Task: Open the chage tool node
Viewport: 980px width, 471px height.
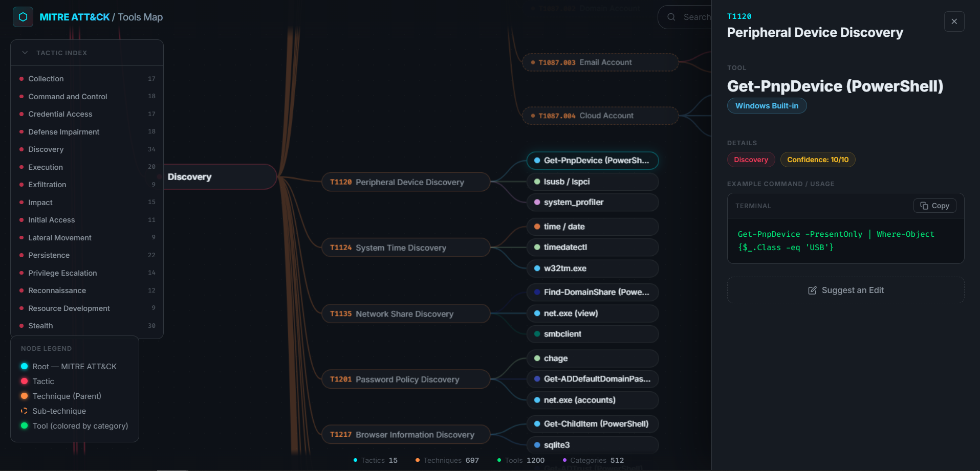Action: tap(593, 358)
